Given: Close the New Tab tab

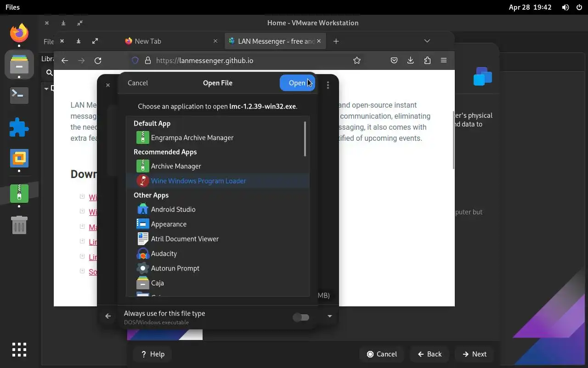Looking at the screenshot, I should pos(215,41).
